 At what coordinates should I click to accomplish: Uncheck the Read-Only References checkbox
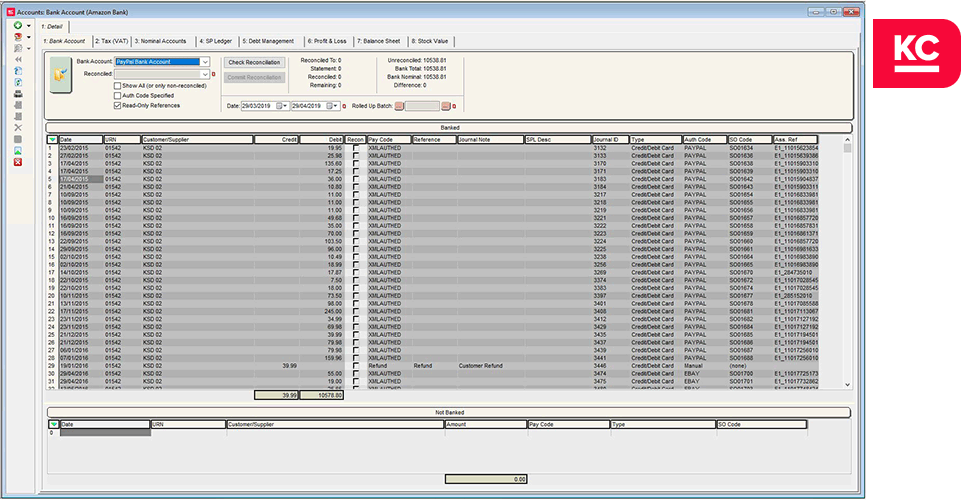click(118, 106)
